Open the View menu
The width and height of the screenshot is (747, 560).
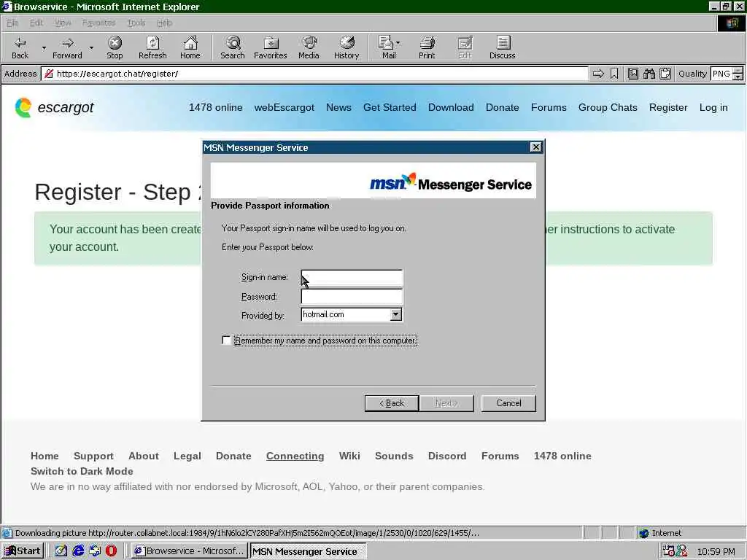[x=63, y=23]
